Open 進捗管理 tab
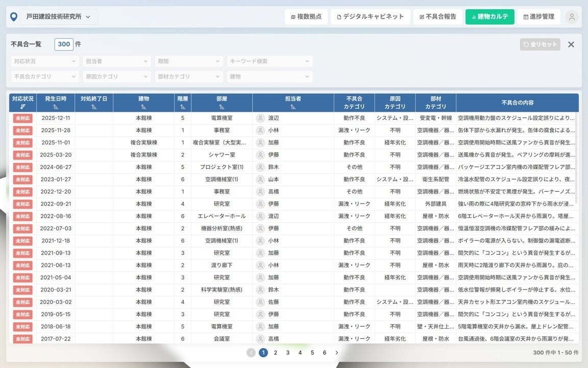This screenshot has width=588, height=368. click(x=538, y=17)
